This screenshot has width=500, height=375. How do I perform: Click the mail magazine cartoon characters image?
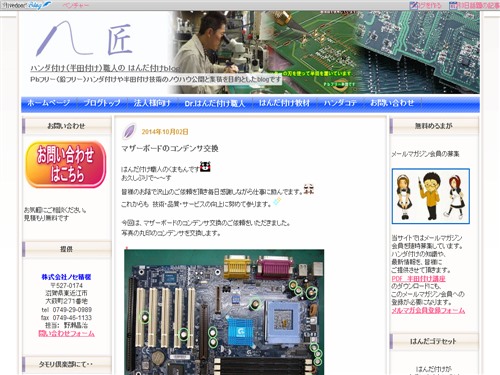pyautogui.click(x=431, y=196)
